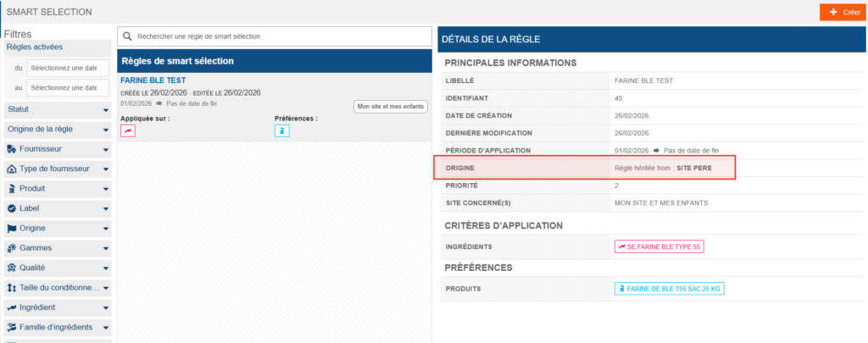This screenshot has height=343, width=868.
Task: Click the Créer button
Action: coord(843,13)
